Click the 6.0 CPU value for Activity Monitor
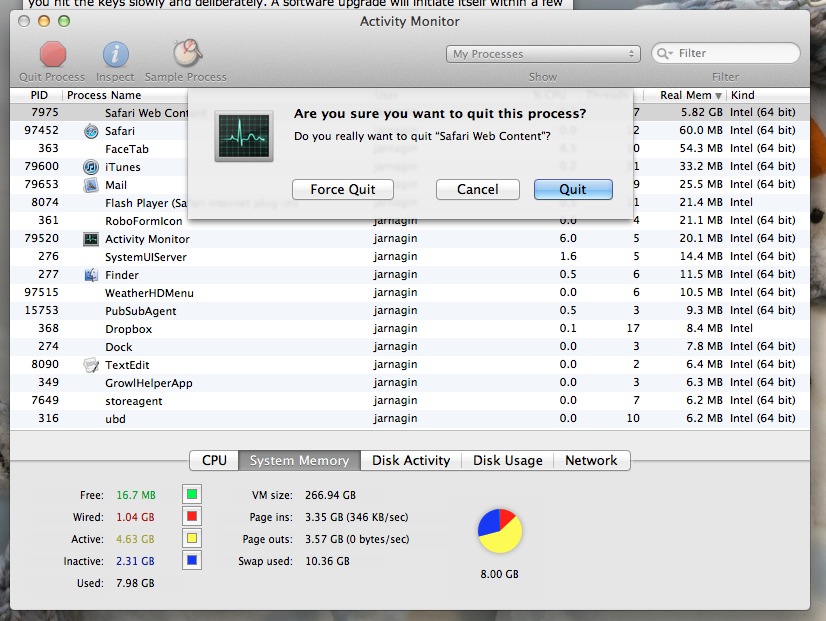Viewport: 826px width, 621px height. [x=568, y=239]
